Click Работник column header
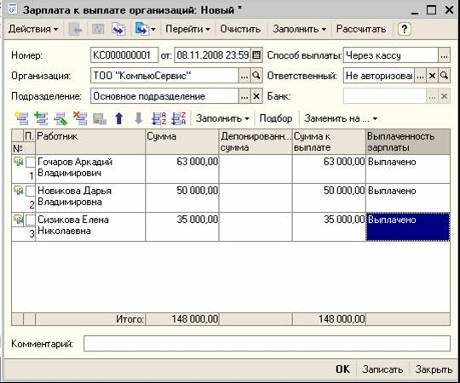460x383 pixels. tap(90, 142)
